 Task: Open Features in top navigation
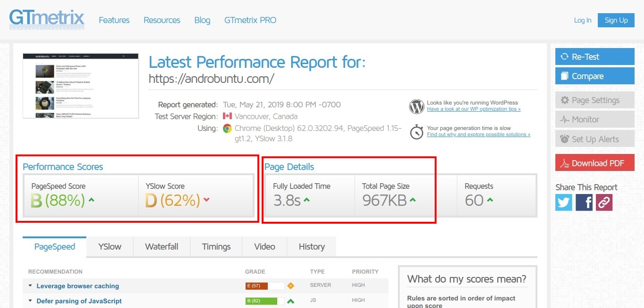(114, 20)
